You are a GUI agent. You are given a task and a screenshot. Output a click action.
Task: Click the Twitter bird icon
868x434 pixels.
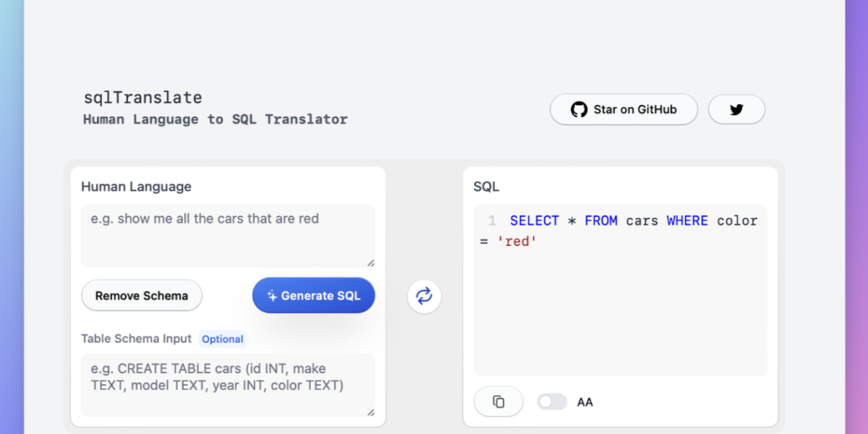736,109
